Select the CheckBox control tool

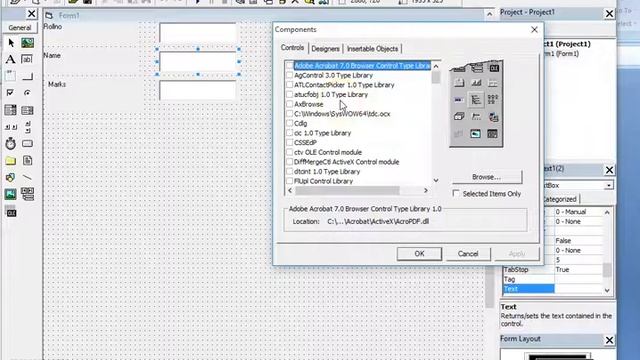coord(11,93)
